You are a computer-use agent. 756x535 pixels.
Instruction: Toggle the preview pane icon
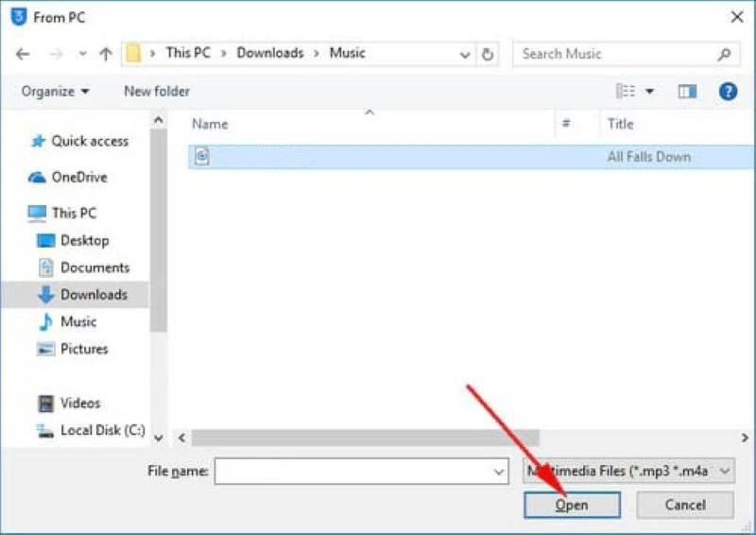687,92
